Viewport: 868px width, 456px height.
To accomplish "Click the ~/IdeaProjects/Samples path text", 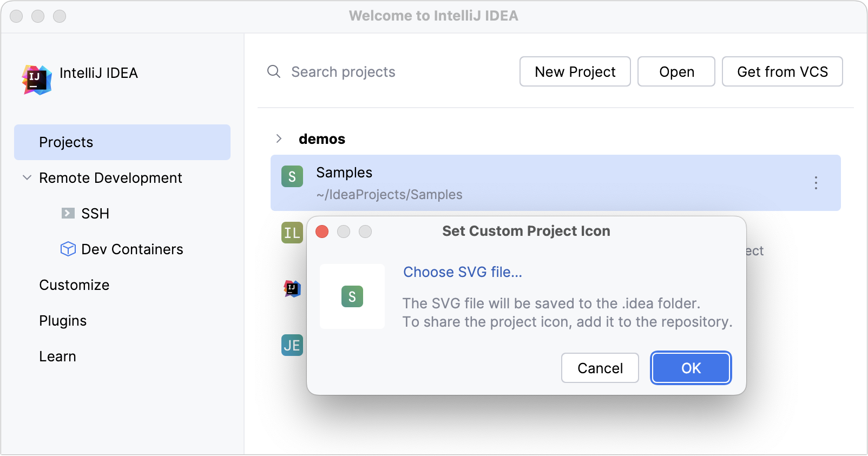I will click(389, 195).
